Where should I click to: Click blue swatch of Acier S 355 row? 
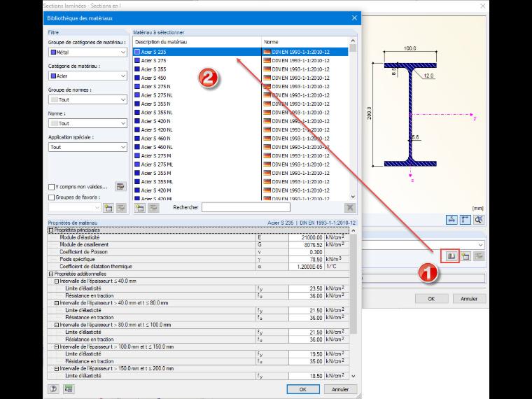click(137, 69)
